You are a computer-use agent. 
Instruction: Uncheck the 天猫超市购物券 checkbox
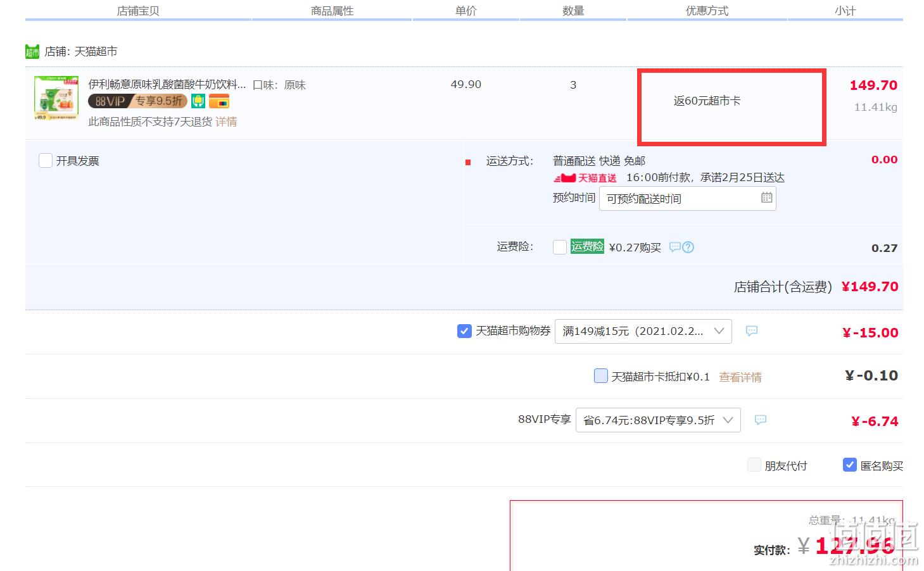464,331
